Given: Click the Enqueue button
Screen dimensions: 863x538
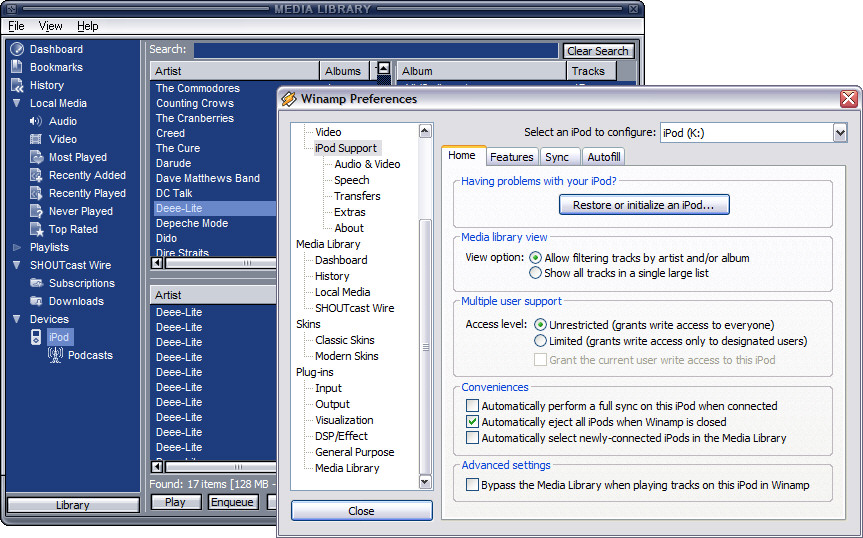Looking at the screenshot, I should [x=232, y=502].
